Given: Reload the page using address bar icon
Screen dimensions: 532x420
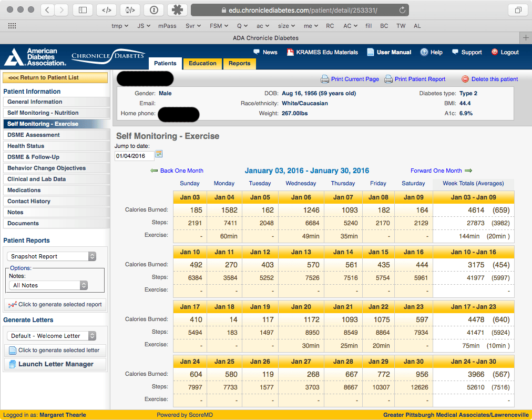Looking at the screenshot, I should click(402, 10).
